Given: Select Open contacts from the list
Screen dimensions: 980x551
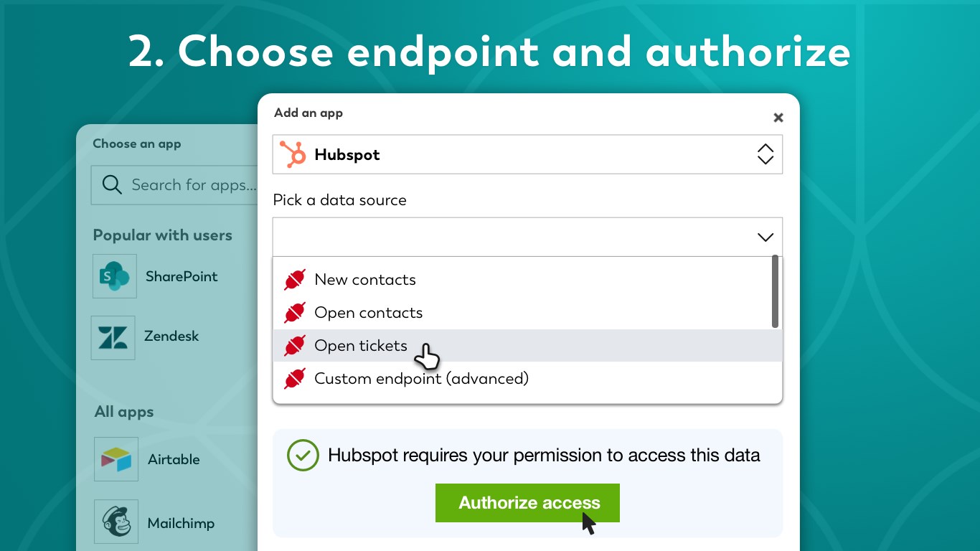Looking at the screenshot, I should tap(369, 313).
